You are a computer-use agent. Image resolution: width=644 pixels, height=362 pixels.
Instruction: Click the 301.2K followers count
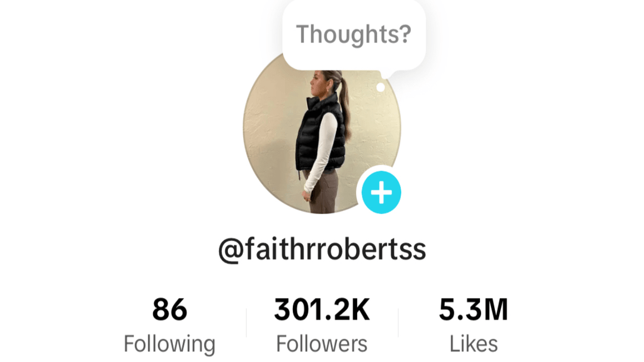[322, 310]
